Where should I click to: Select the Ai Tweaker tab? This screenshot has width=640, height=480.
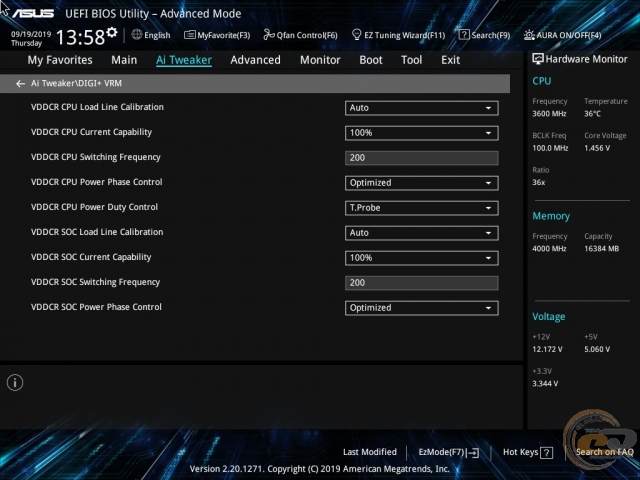(184, 60)
